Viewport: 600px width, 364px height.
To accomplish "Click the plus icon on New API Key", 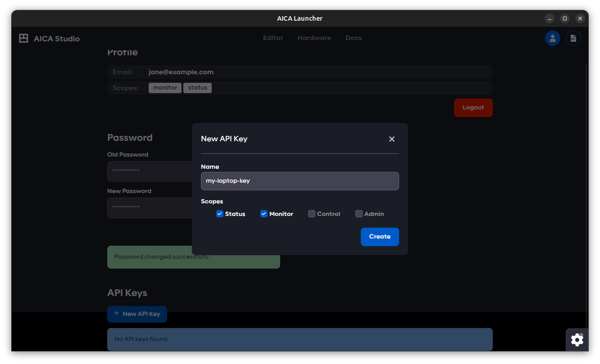I will point(117,314).
